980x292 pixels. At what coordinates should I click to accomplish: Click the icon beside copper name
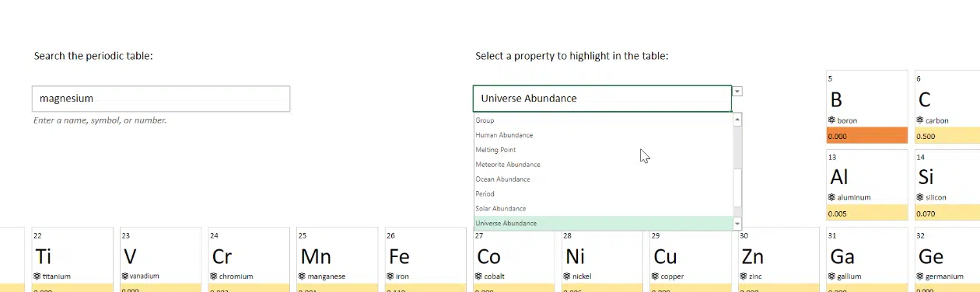click(656, 276)
